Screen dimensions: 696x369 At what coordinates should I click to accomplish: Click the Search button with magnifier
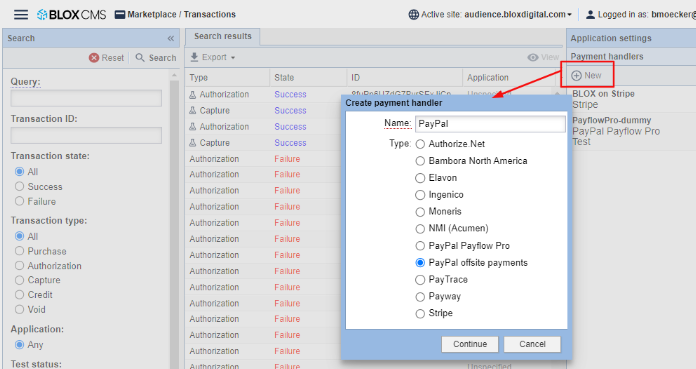[156, 58]
